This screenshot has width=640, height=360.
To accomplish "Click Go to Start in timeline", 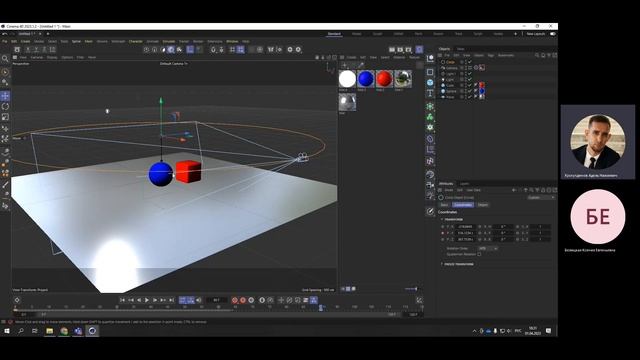I will tap(122, 300).
